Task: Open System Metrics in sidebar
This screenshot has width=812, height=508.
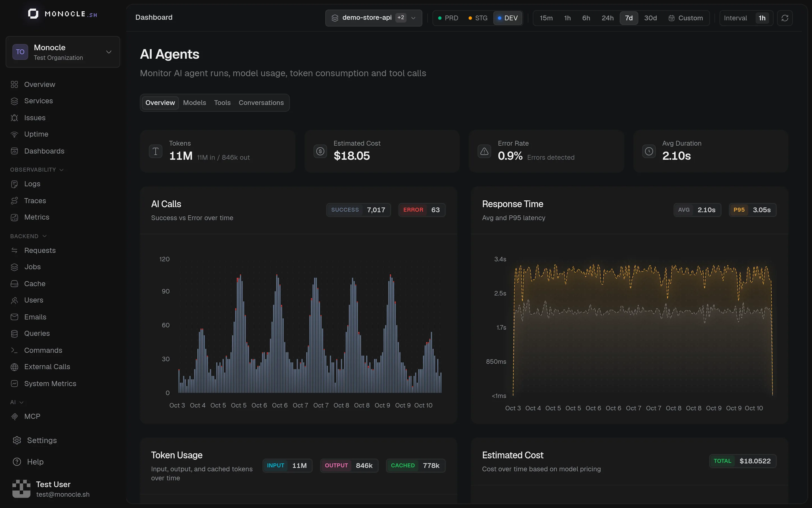Action: pyautogui.click(x=50, y=383)
